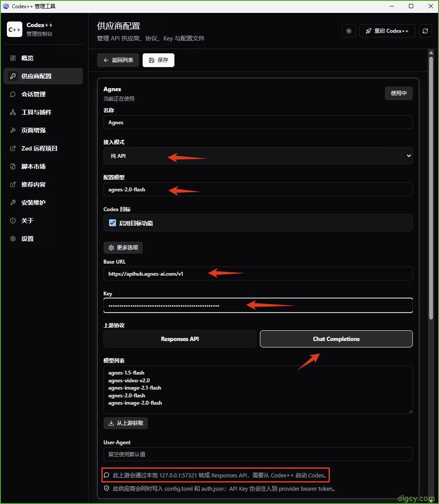Screen dimensions: 439x504
Task: Click the hammer icon beside 页面增强
Action: 13,130
